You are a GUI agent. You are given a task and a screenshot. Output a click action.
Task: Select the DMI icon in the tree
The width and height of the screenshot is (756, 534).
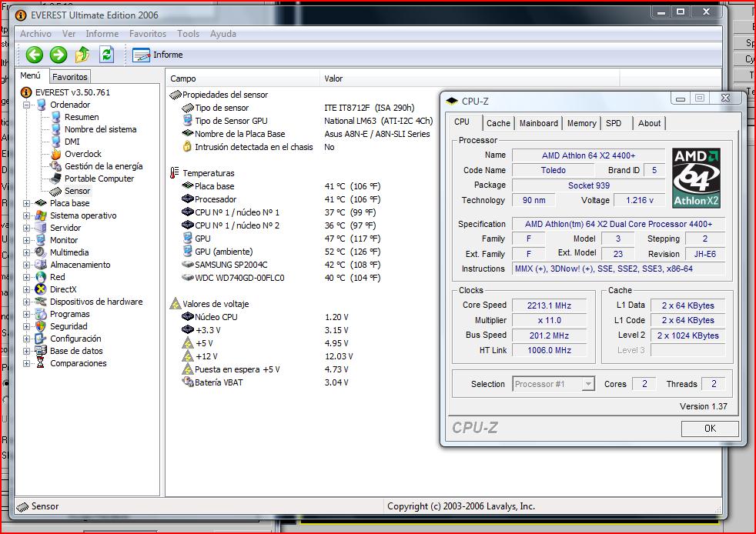tap(56, 142)
